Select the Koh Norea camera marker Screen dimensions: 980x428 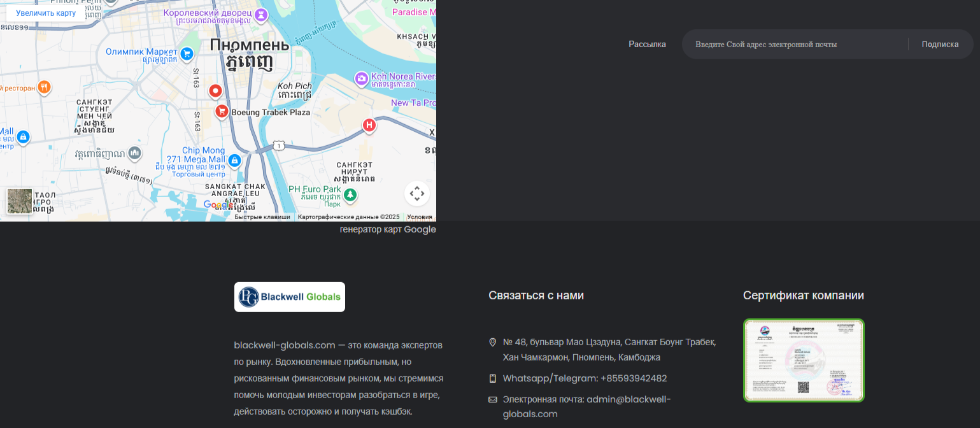pos(361,78)
